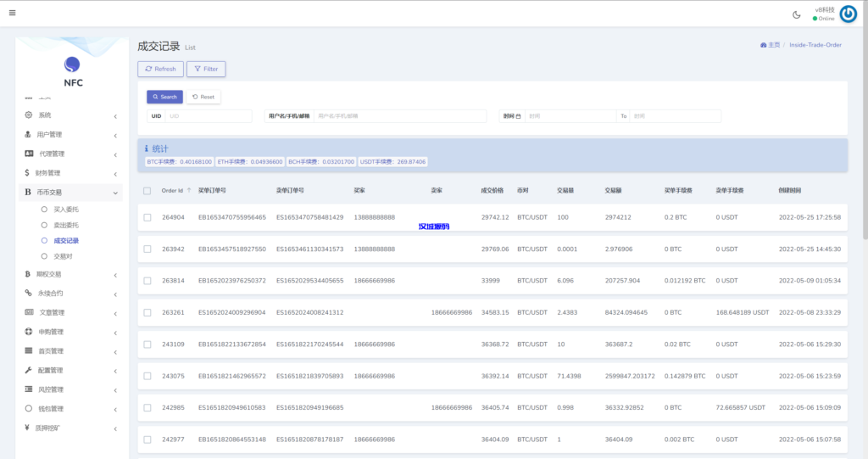Expand the 期权交易 menu chevron
The image size is (868, 459).
(114, 274)
